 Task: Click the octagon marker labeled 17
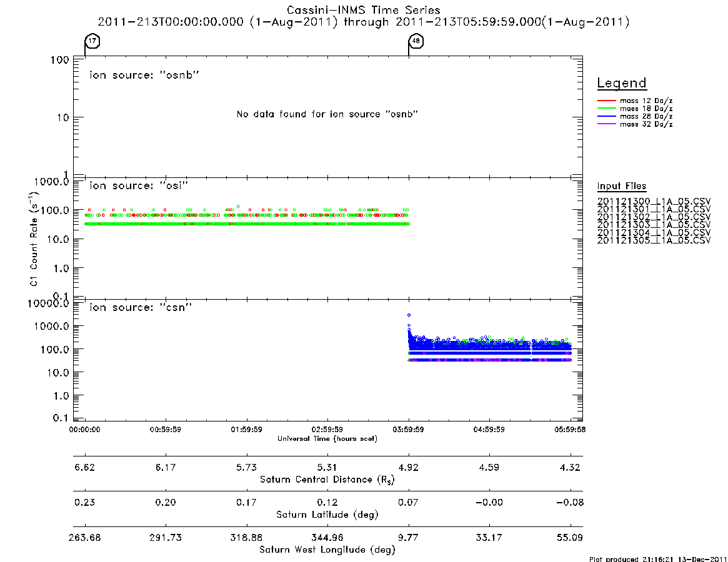click(92, 41)
